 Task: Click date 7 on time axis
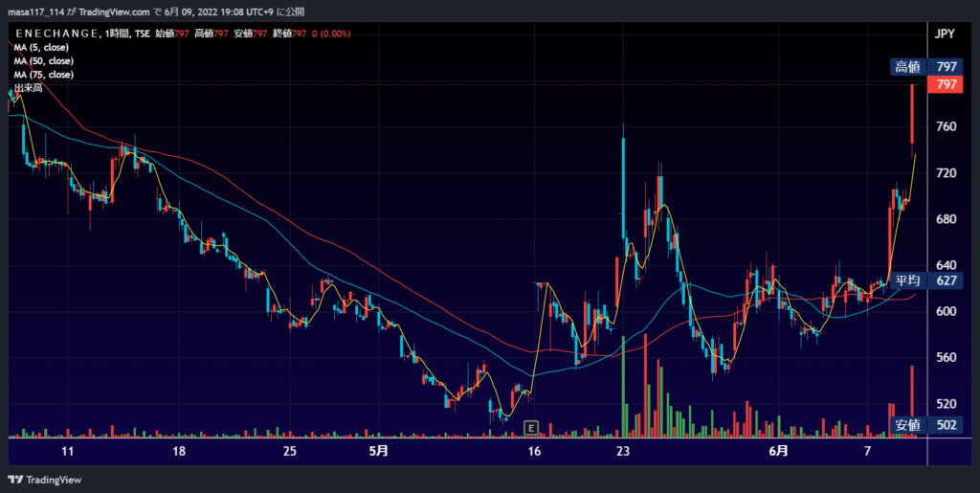pyautogui.click(x=867, y=451)
